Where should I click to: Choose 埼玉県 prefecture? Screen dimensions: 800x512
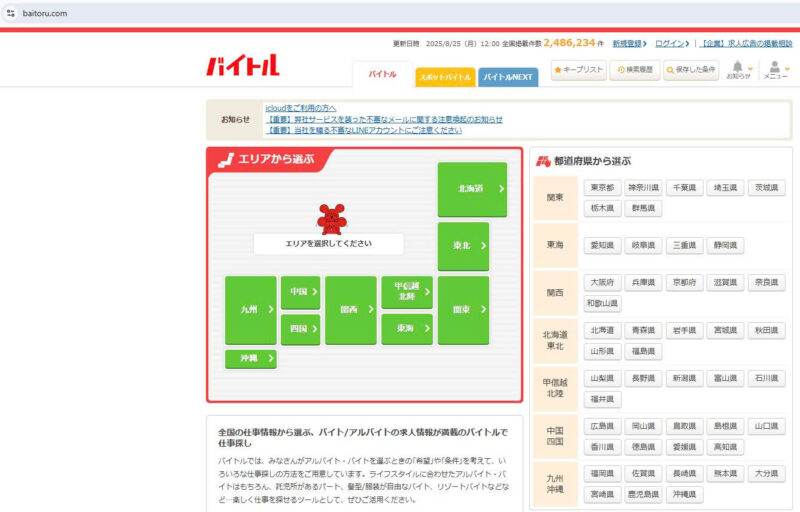point(726,188)
